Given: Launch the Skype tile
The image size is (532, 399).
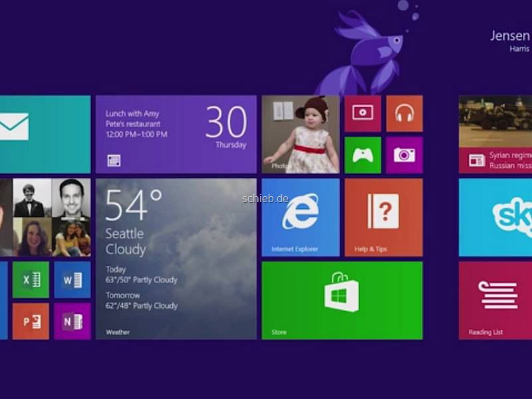Looking at the screenshot, I should tap(495, 217).
